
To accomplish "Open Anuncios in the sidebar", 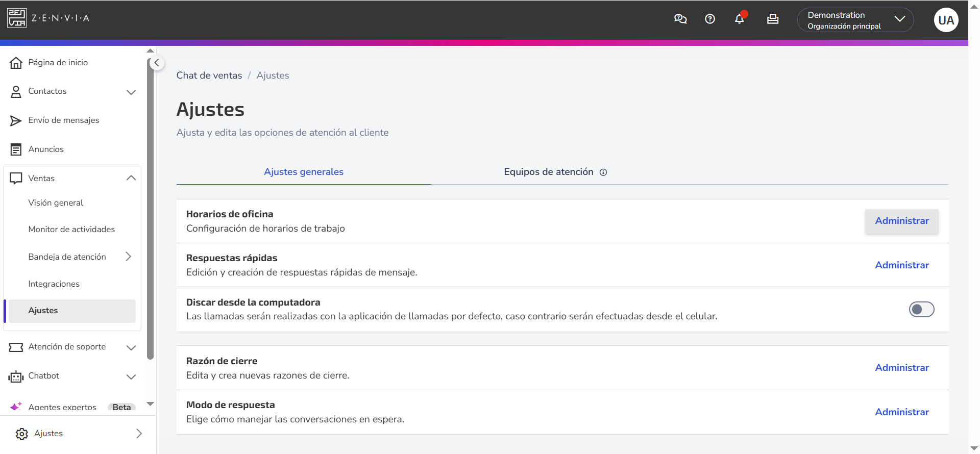I will pos(46,149).
